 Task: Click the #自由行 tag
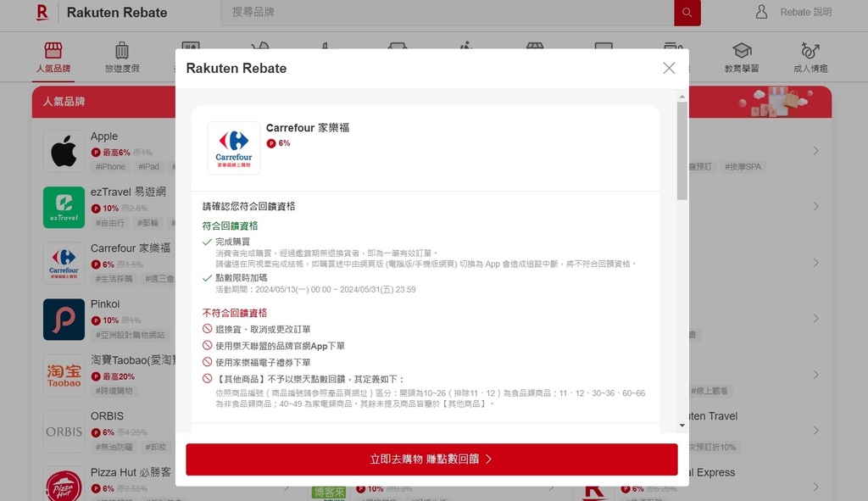click(x=109, y=223)
